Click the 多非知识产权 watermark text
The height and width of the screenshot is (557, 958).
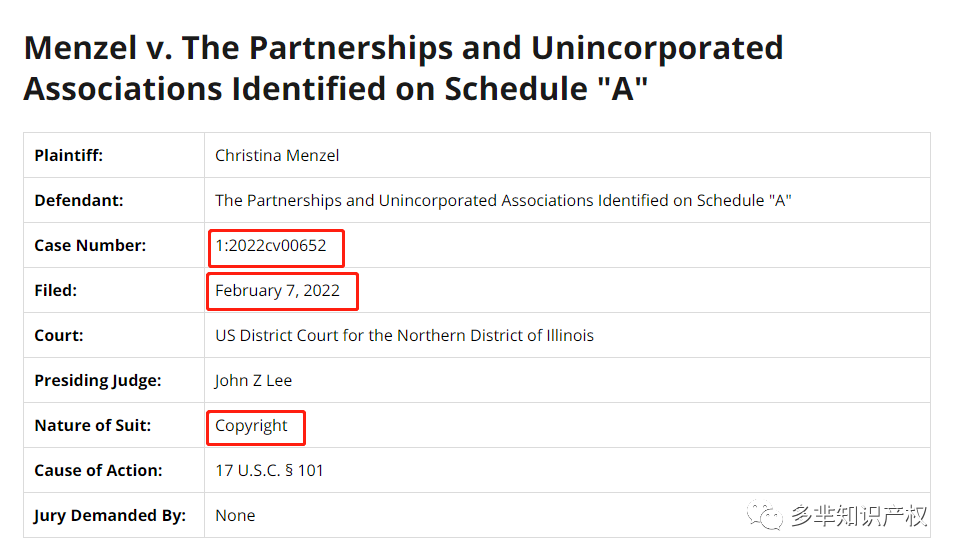pos(859,515)
